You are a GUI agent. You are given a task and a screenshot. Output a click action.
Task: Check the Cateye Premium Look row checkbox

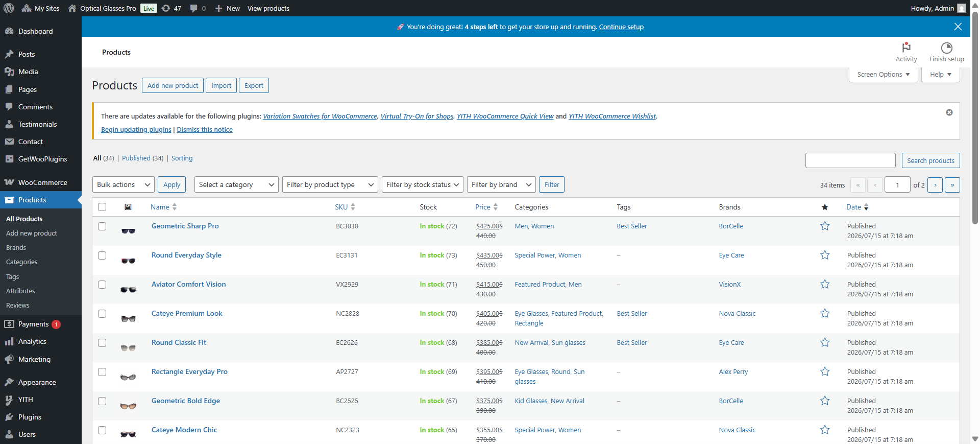[x=102, y=314]
